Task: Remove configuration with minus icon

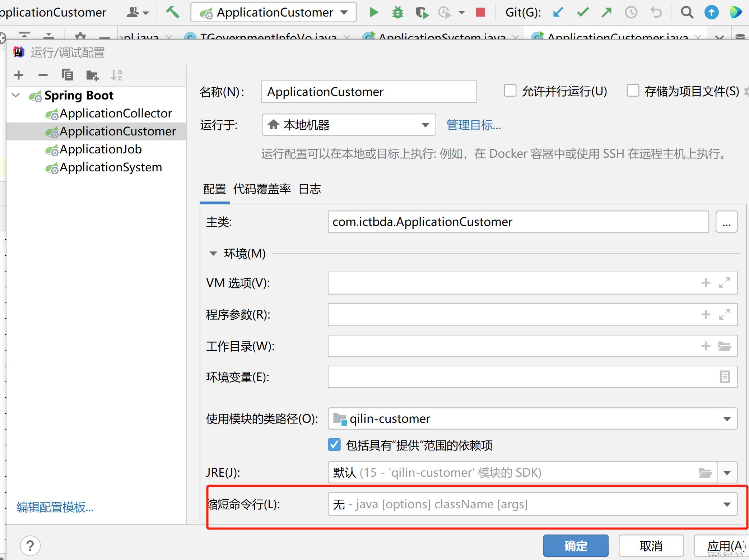Action: click(x=43, y=75)
